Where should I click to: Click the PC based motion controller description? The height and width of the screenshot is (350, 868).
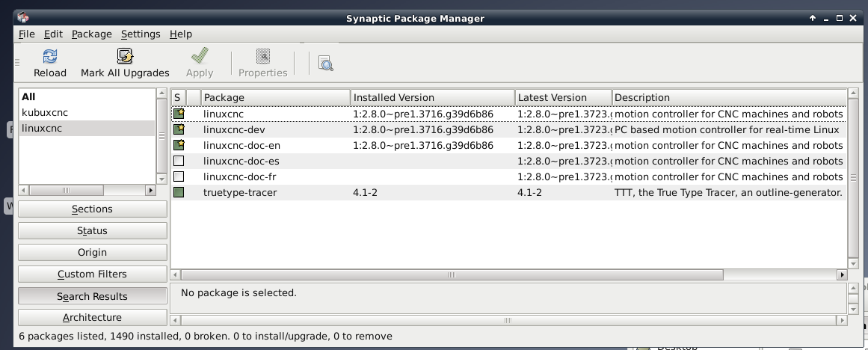click(x=727, y=129)
